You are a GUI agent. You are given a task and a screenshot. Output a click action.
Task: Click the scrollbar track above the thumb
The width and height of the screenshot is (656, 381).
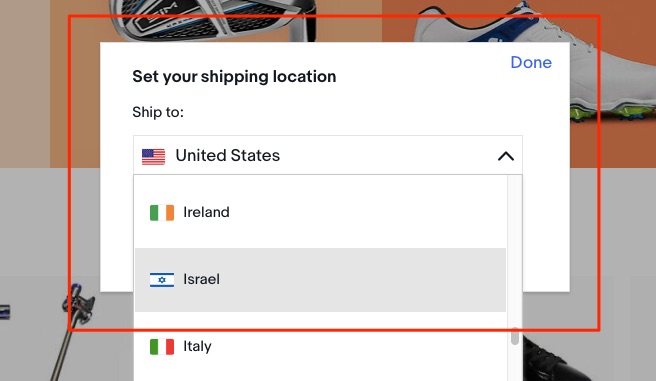(x=515, y=251)
